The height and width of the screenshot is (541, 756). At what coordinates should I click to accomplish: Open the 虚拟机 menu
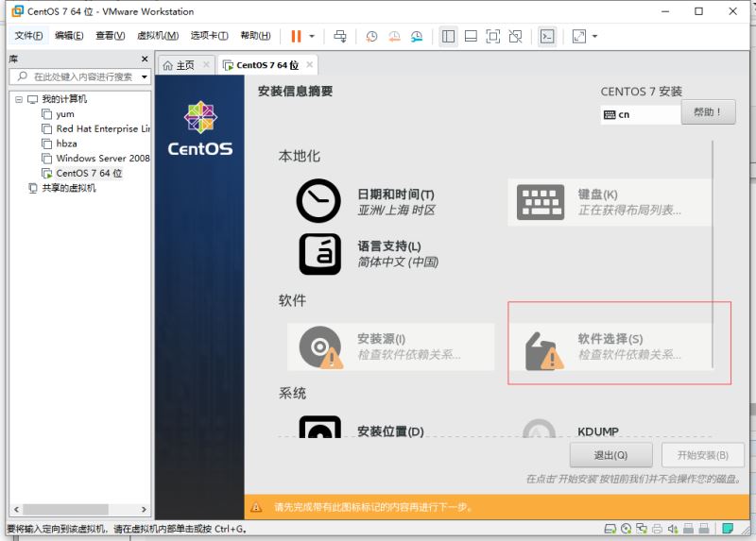coord(157,36)
